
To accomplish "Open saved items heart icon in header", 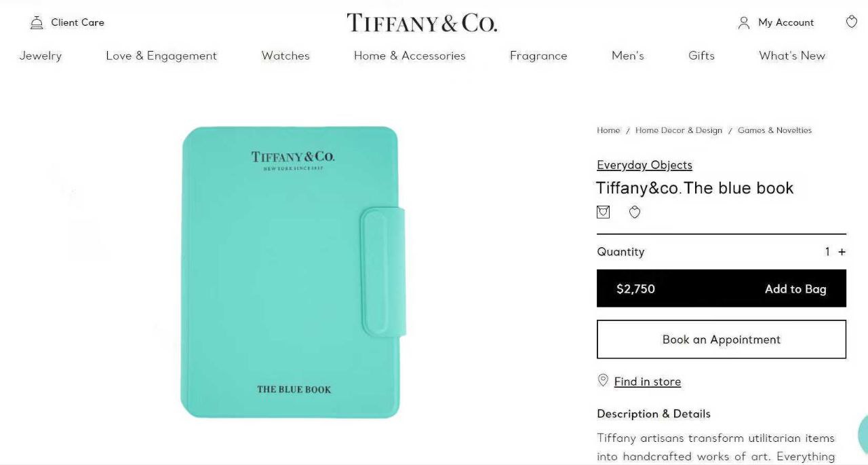I will [x=852, y=22].
